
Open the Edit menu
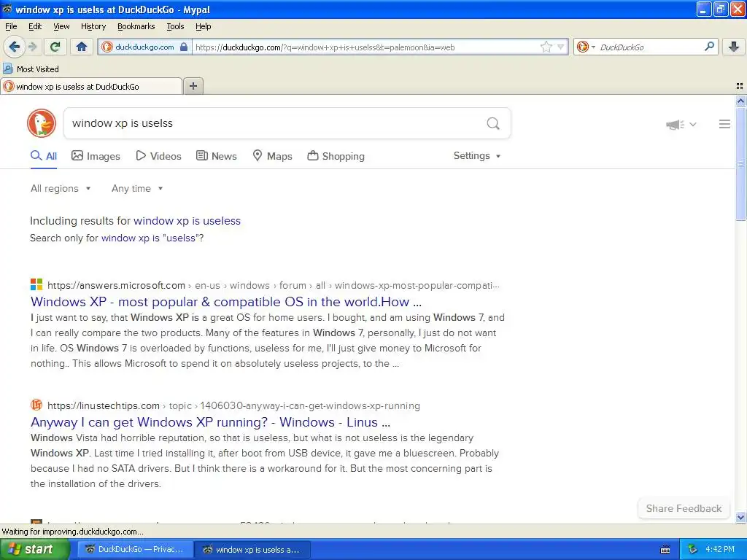[35, 26]
